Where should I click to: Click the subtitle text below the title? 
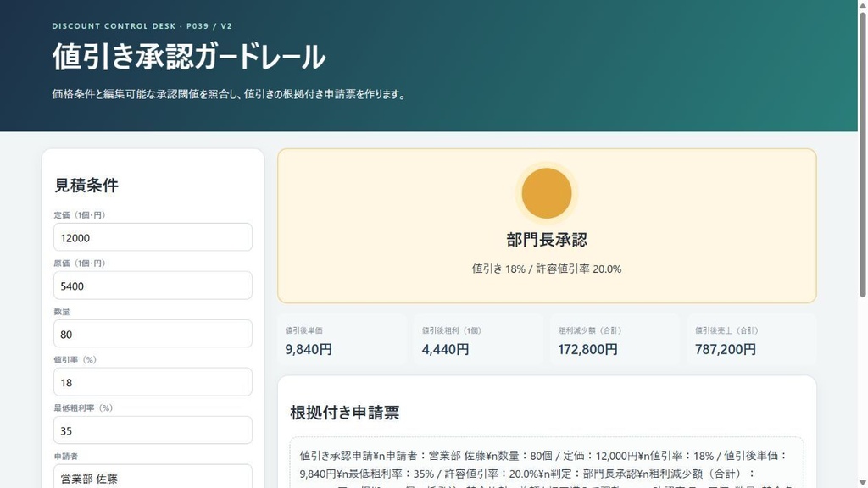click(231, 95)
